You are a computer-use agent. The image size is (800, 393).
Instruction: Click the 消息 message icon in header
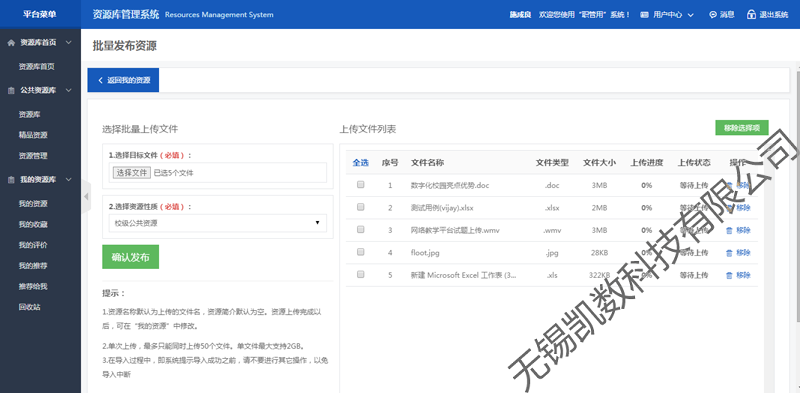(713, 15)
